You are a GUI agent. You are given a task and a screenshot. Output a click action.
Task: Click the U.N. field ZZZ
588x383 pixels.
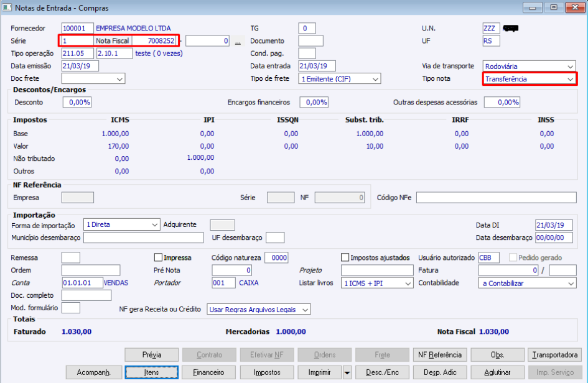[492, 28]
